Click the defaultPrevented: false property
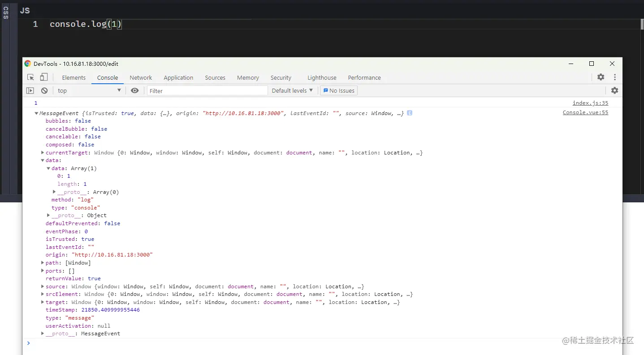The image size is (644, 355). coord(83,223)
